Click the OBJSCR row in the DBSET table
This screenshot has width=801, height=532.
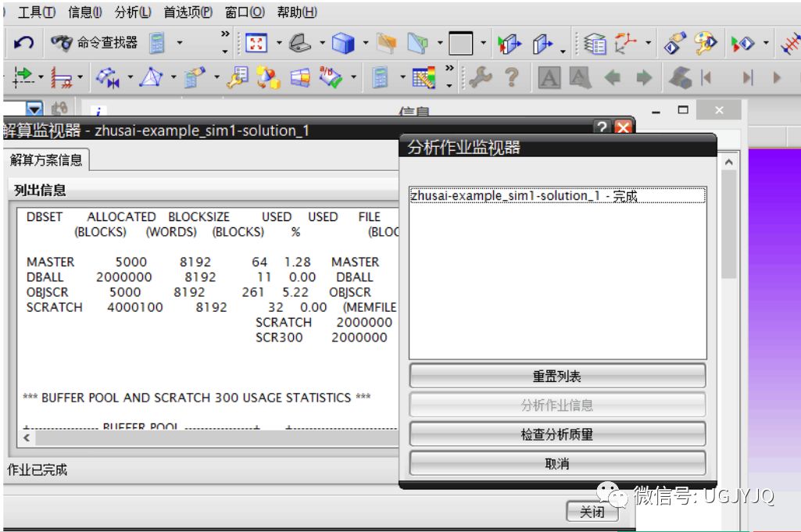pos(198,292)
